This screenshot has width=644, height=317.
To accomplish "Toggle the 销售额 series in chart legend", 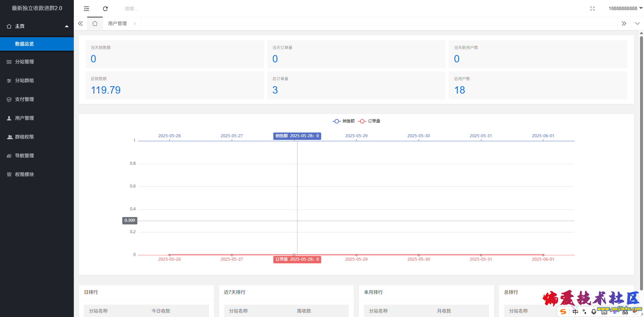I will coord(344,121).
